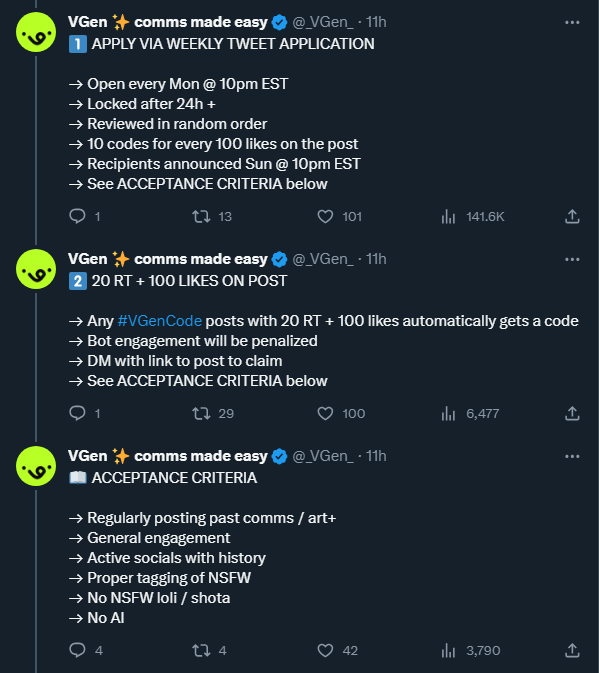
Task: Open the VGen display name on ACCEPTANCE CRITERIA tweet
Action: pyautogui.click(x=168, y=456)
